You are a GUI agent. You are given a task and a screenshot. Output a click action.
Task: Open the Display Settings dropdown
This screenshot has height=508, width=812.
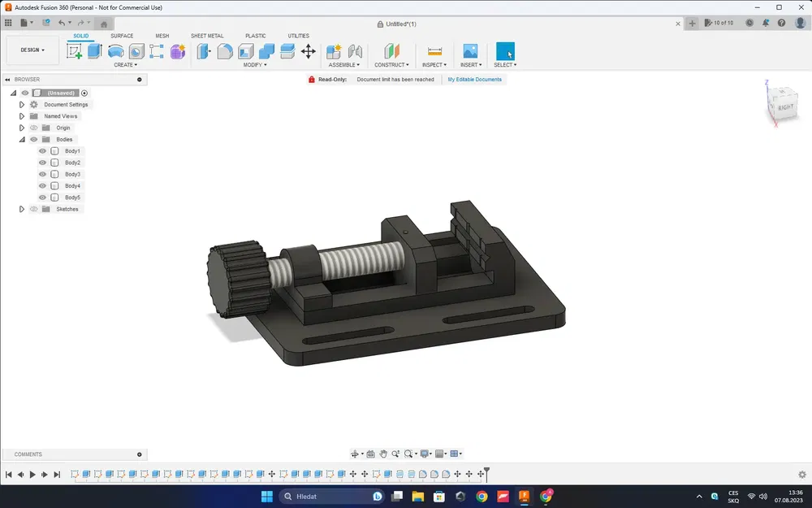click(424, 454)
